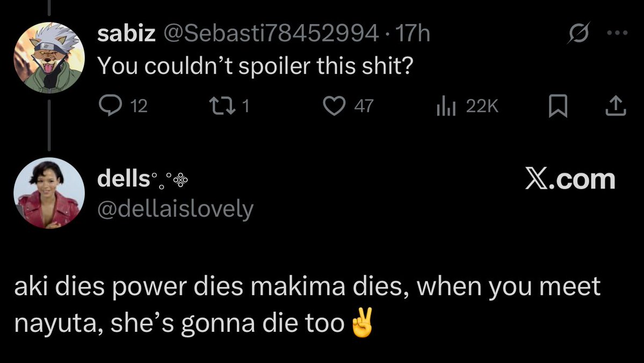Click the @Sebasti78452994 handle
Screen dimensions: 644x363
click(270, 35)
